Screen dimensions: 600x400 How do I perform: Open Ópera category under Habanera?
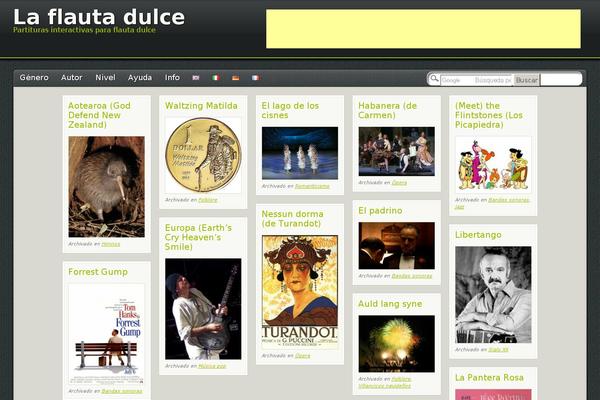399,183
